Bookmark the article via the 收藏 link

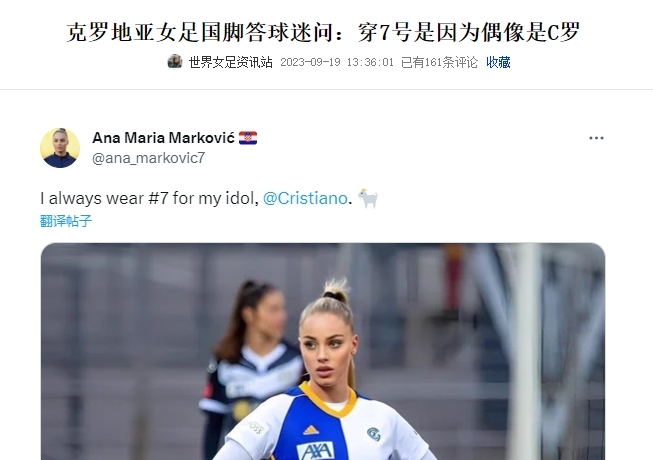(498, 62)
